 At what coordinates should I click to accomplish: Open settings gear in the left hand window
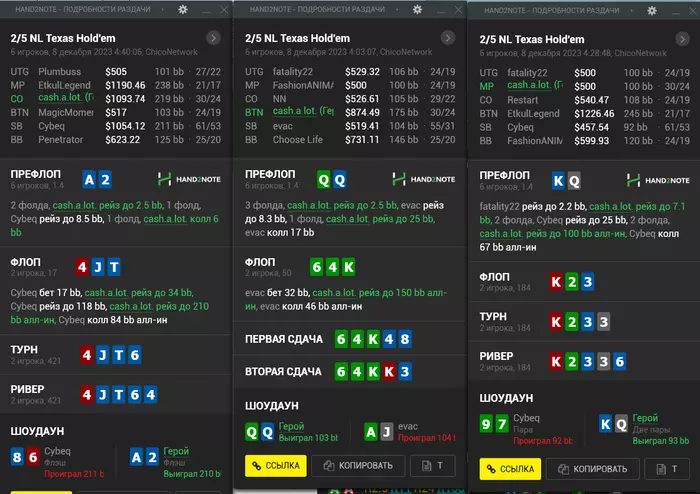coord(181,9)
